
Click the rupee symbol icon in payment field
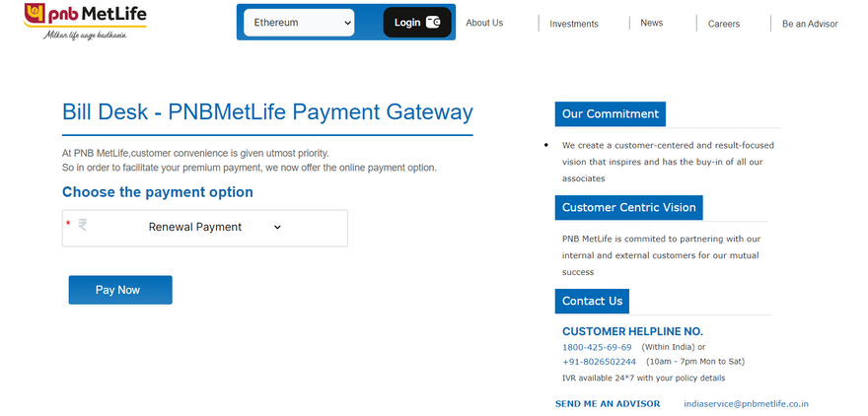[x=83, y=225]
